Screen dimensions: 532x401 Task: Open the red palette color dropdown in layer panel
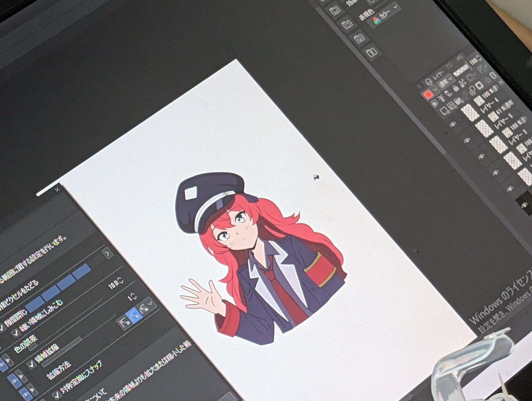click(x=430, y=94)
